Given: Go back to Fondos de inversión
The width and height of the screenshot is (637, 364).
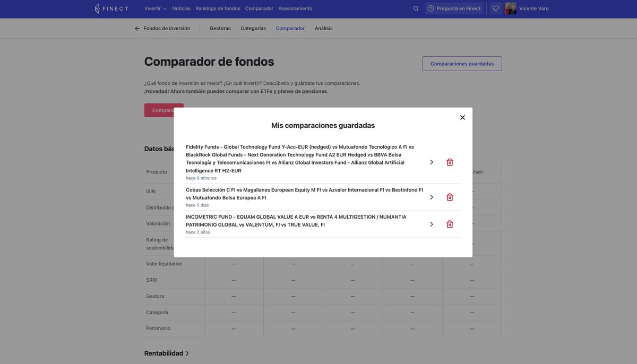Looking at the screenshot, I should [162, 29].
